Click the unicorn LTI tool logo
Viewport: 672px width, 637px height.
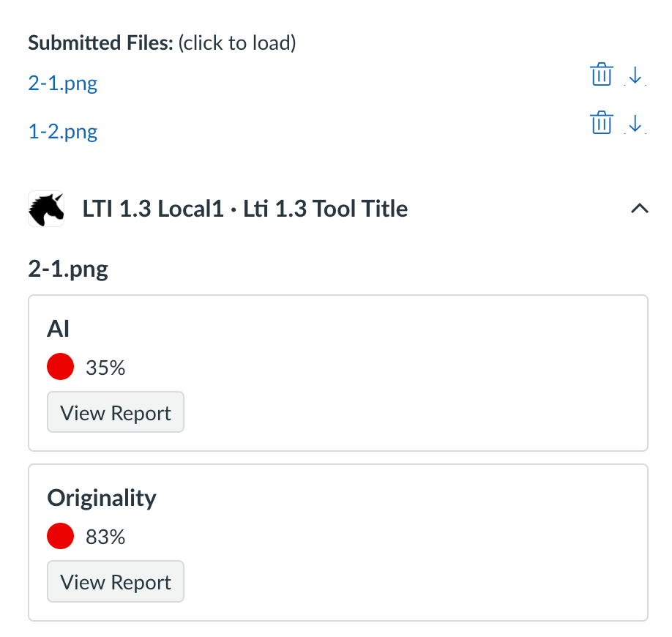45,209
